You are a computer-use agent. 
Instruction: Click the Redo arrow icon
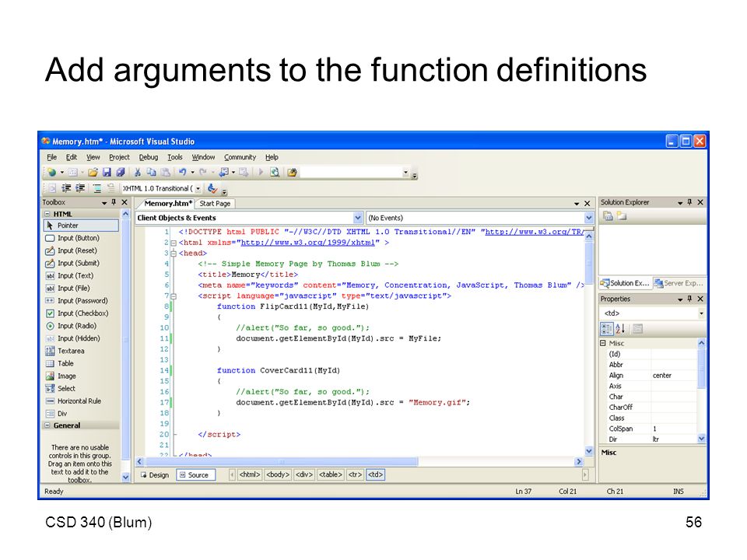(203, 173)
